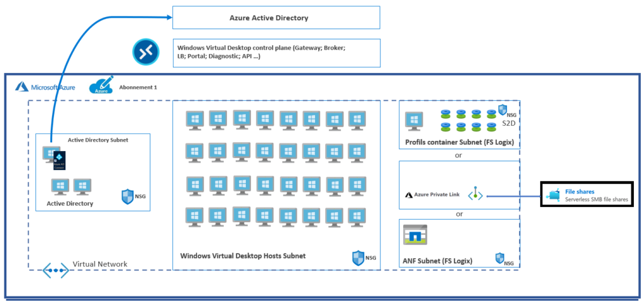
Task: Click the File shares folder icon
Action: (x=553, y=195)
